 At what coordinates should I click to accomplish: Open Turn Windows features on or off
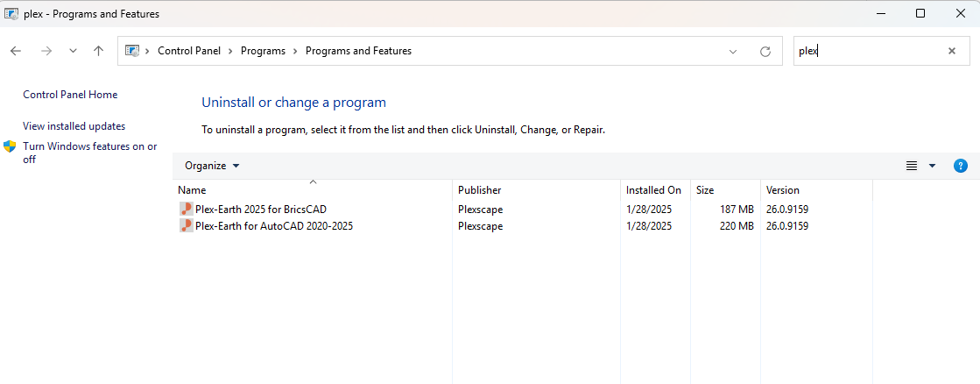click(90, 153)
